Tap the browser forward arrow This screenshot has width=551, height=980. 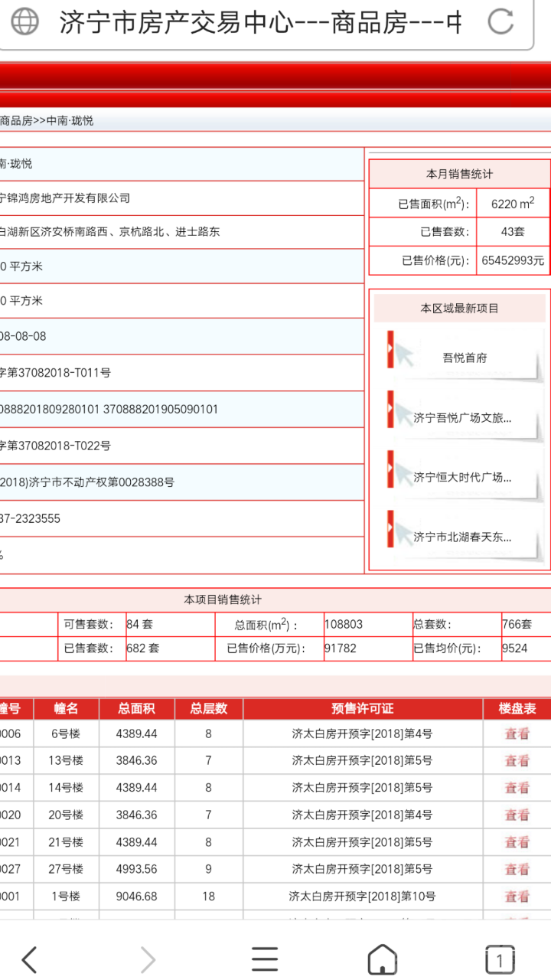point(148,959)
